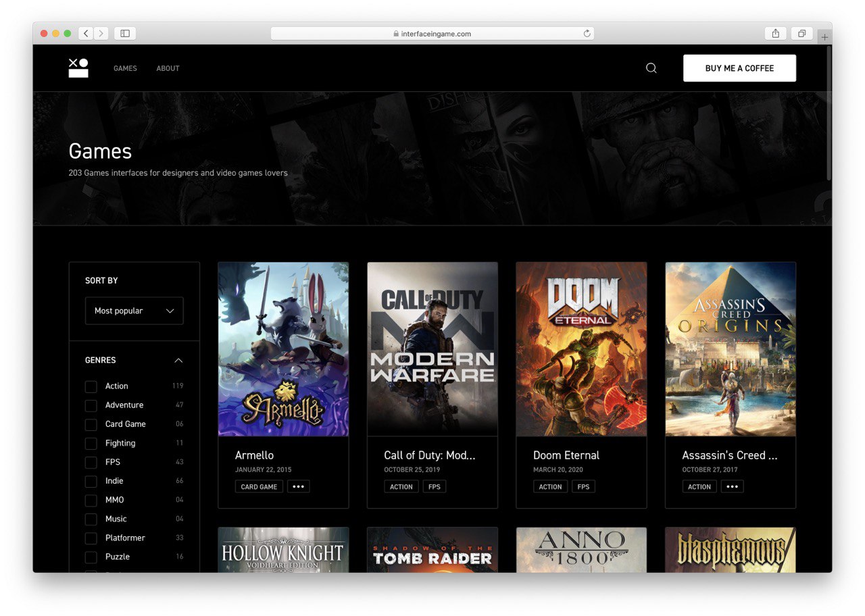Open the Anno 1800 cover thumbnail
Screen dimensions: 865x616
coord(581,550)
